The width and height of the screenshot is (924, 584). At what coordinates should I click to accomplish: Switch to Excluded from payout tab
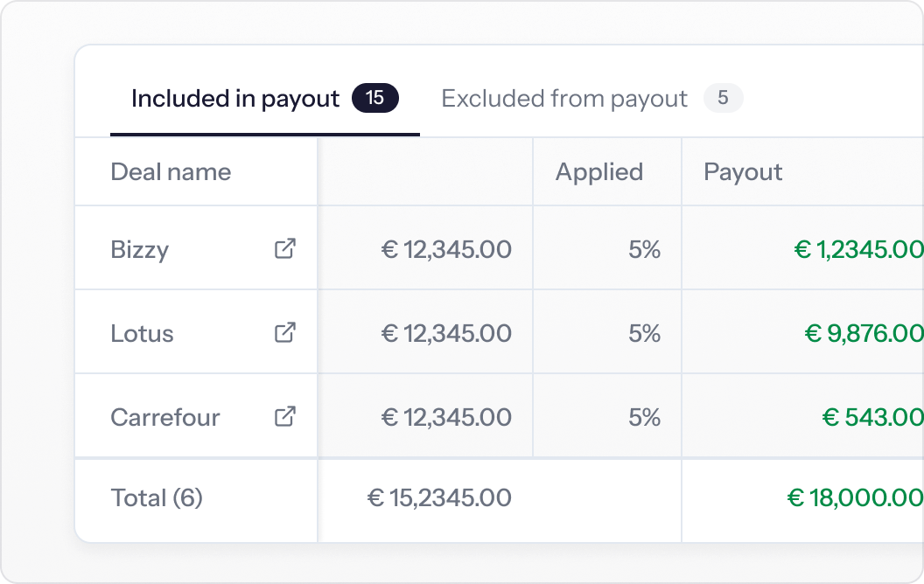point(592,98)
